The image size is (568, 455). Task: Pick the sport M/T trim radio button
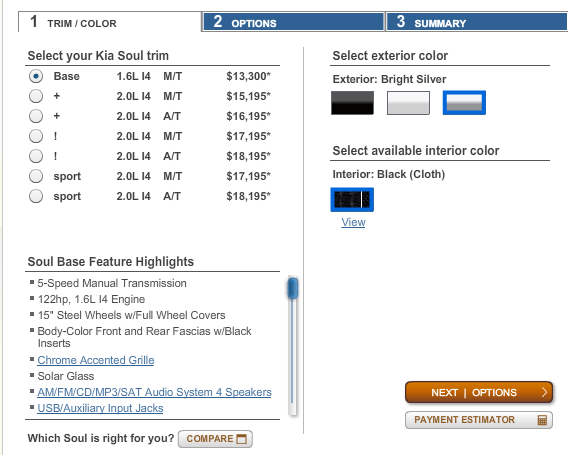pos(36,176)
